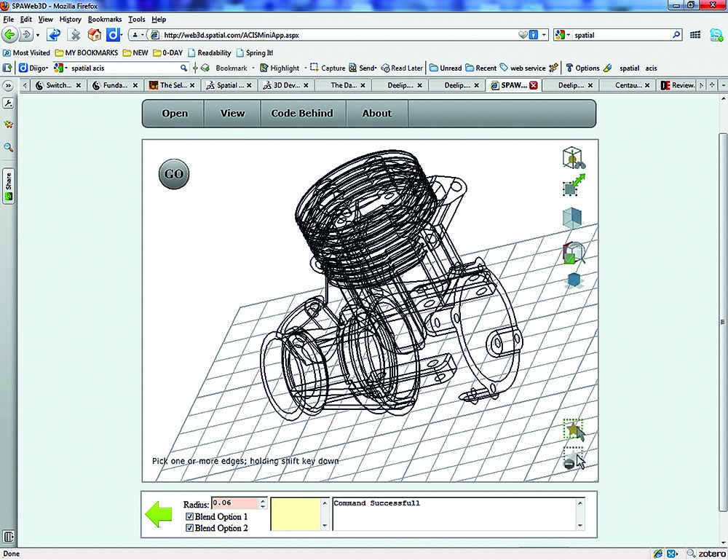Click the round GO button

tap(174, 175)
